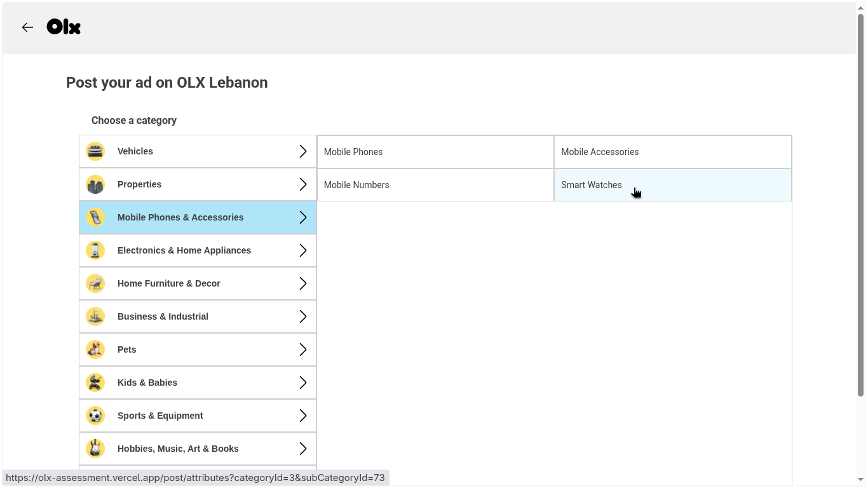Expand the Kids & Babies chevron
This screenshot has height=488, width=868.
point(303,383)
